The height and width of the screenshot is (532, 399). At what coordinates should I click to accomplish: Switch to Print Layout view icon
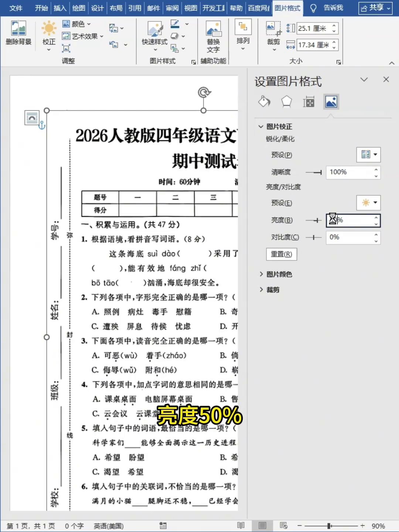click(262, 525)
